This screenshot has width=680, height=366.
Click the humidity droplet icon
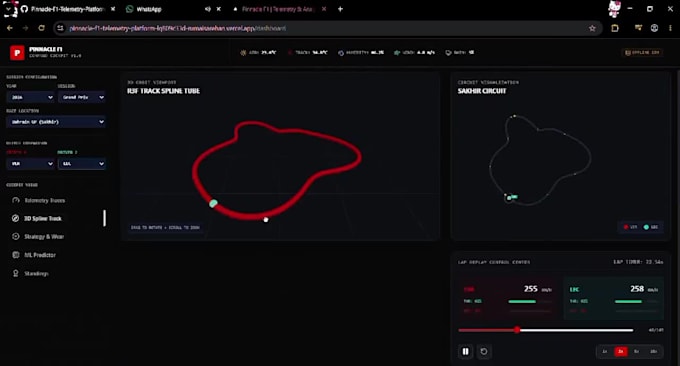(341, 52)
